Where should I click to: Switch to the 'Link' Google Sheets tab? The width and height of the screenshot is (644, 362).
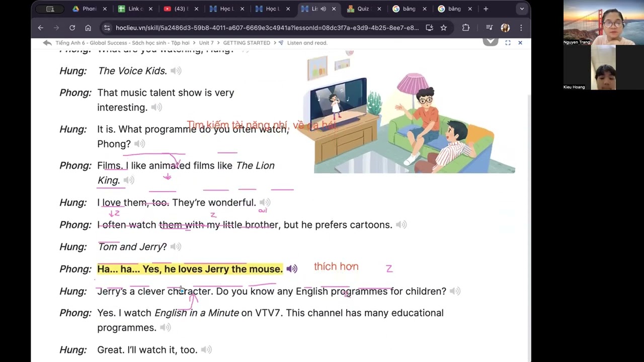click(135, 9)
